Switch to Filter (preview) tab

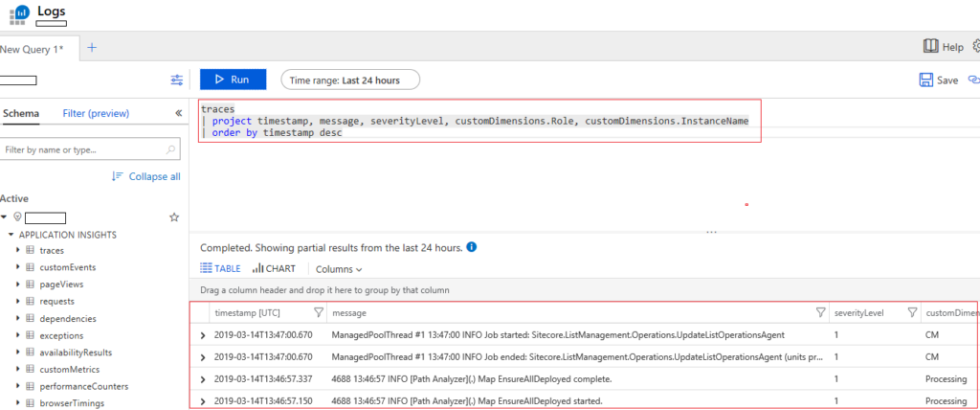(x=97, y=113)
